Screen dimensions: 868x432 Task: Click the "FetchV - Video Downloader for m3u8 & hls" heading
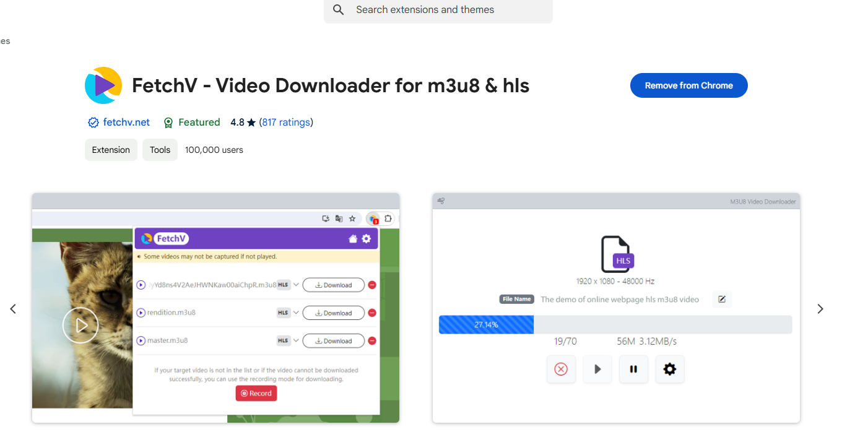coord(331,85)
